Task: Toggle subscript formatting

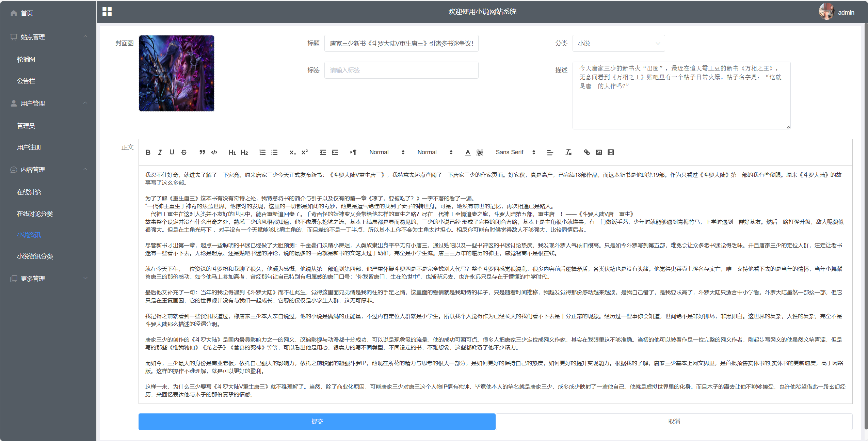Action: 292,152
